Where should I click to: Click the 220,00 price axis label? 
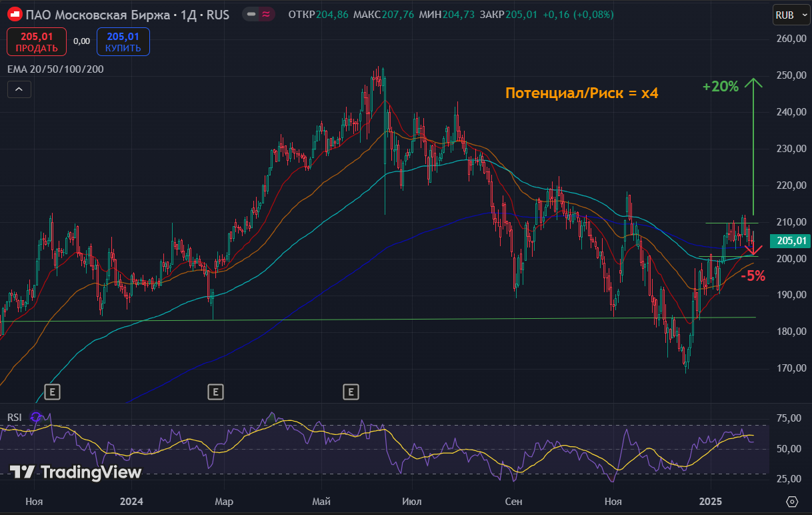coord(792,185)
